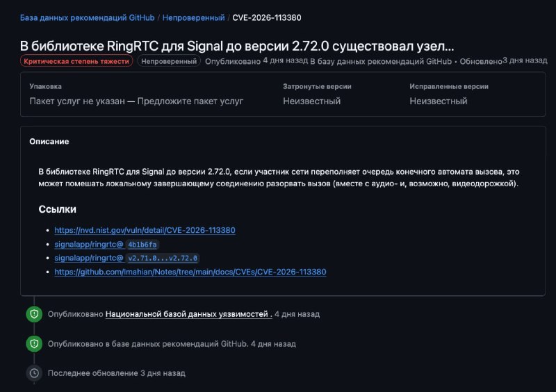Viewport: 556px width, 392px height.
Task: Click Неизвестный under Исправленные версии
Action: coord(439,101)
